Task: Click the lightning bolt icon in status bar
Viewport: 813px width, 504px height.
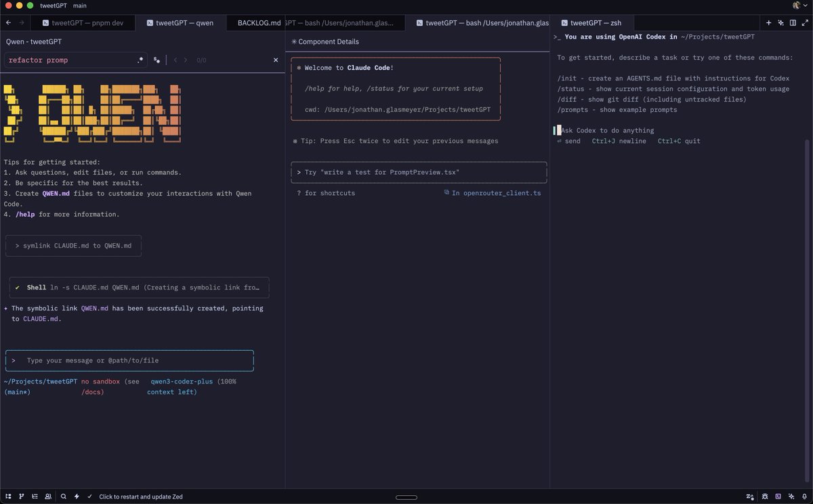Action: (77, 497)
